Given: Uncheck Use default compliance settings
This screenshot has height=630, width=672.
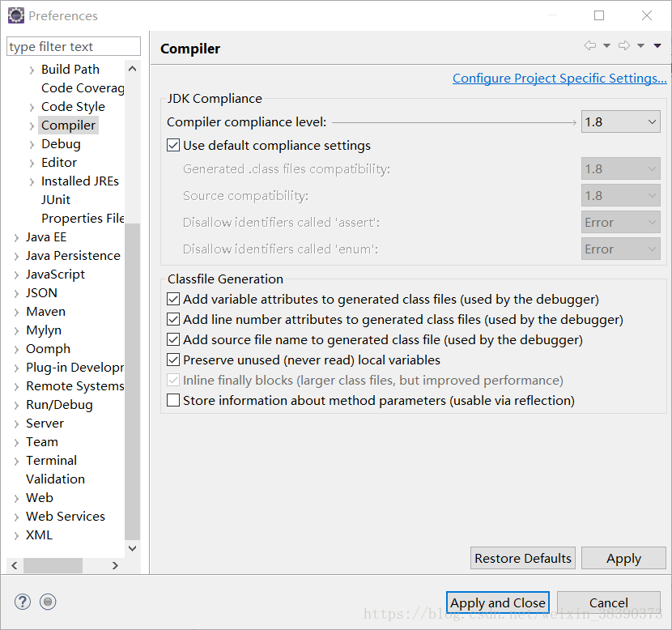Looking at the screenshot, I should click(173, 145).
